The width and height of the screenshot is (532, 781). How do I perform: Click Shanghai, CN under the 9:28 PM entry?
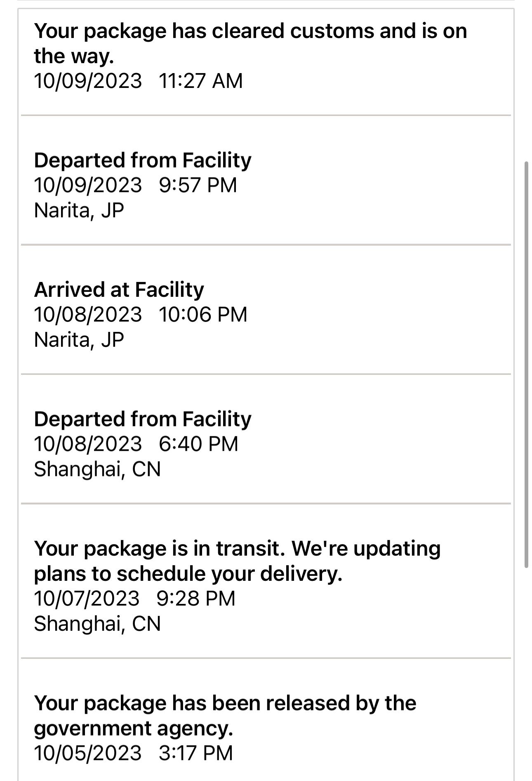97,624
